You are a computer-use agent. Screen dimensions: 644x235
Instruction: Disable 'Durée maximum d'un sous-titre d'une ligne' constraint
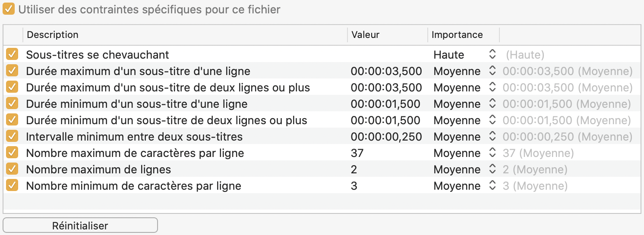tap(12, 71)
